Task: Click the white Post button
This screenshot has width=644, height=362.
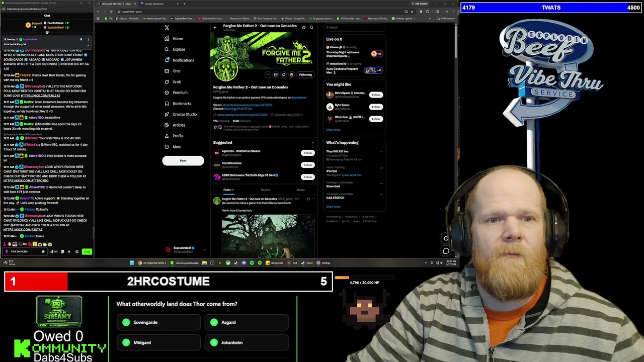Action: (x=183, y=161)
